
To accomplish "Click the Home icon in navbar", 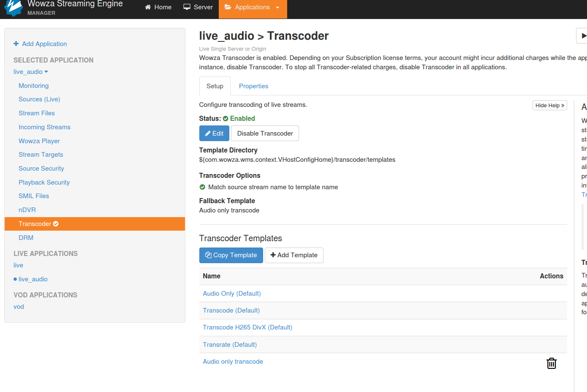I will (x=148, y=7).
